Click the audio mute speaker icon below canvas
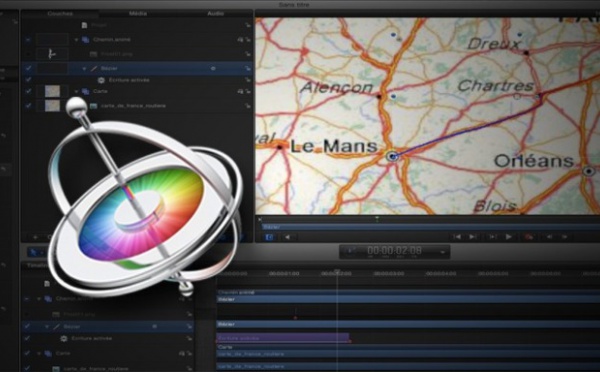 pyautogui.click(x=288, y=237)
